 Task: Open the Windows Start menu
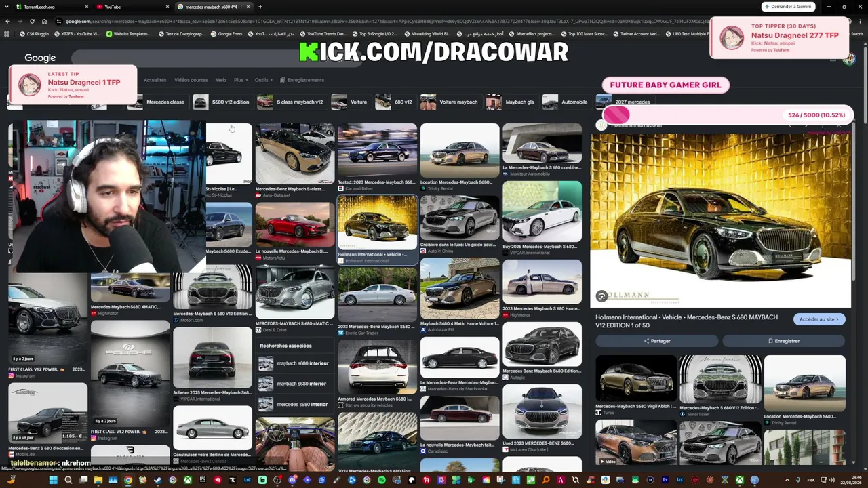pos(53,481)
